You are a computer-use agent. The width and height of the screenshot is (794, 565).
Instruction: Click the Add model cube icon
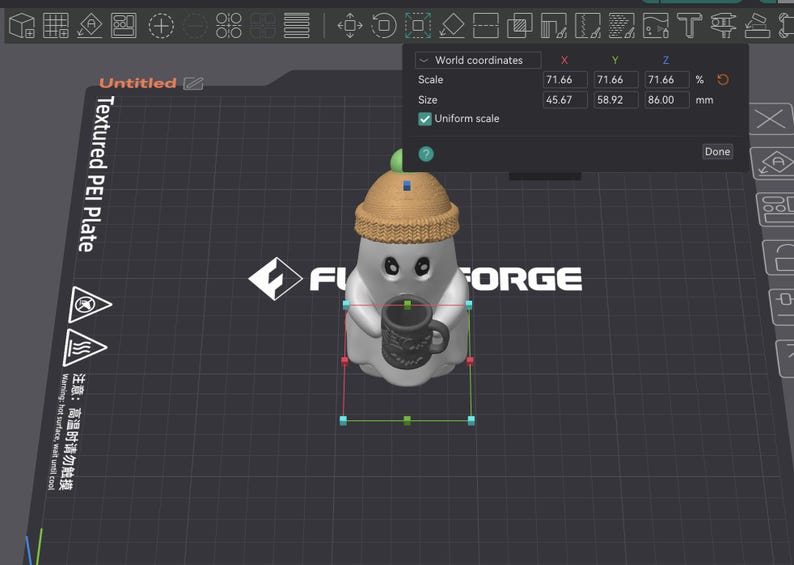[x=22, y=25]
